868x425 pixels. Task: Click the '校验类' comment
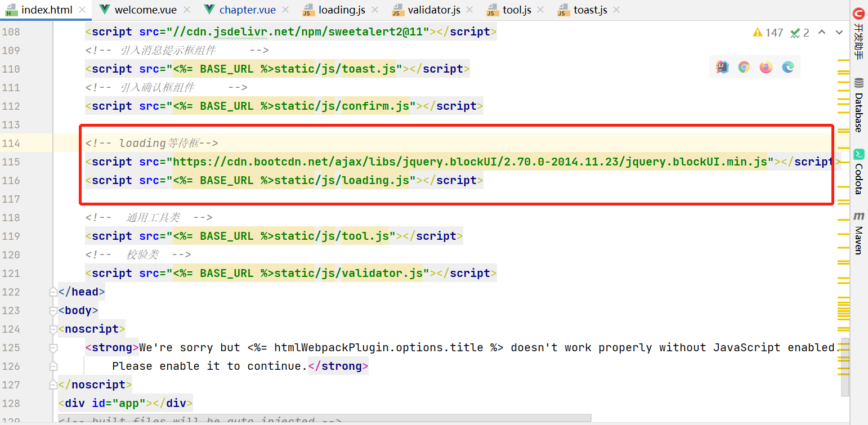(x=138, y=254)
